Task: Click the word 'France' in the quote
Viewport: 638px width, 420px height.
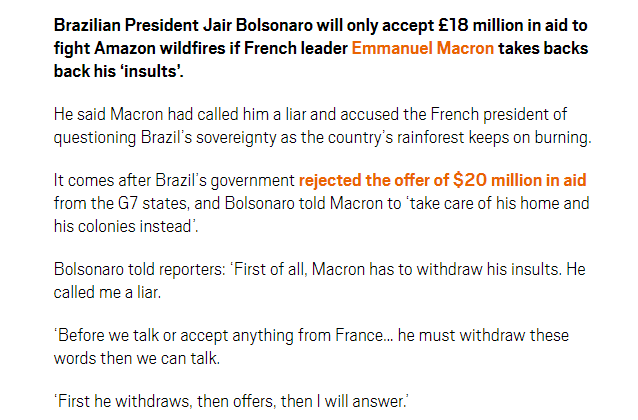Action: (x=359, y=336)
